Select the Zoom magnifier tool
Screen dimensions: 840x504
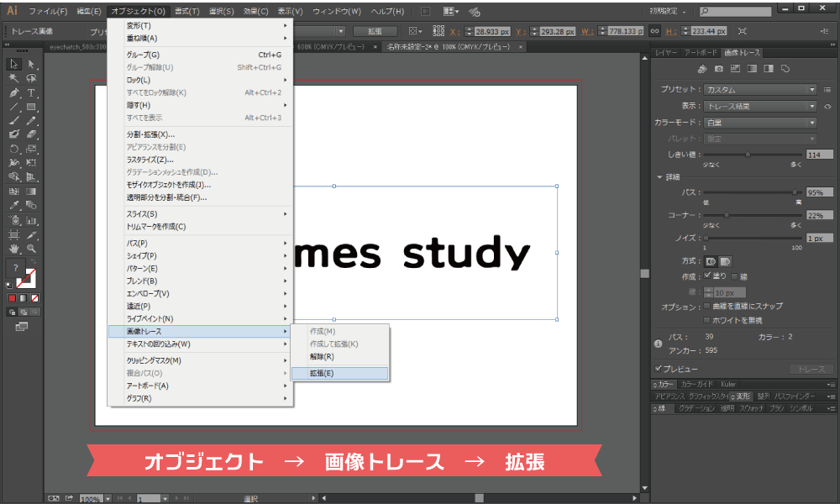point(31,249)
